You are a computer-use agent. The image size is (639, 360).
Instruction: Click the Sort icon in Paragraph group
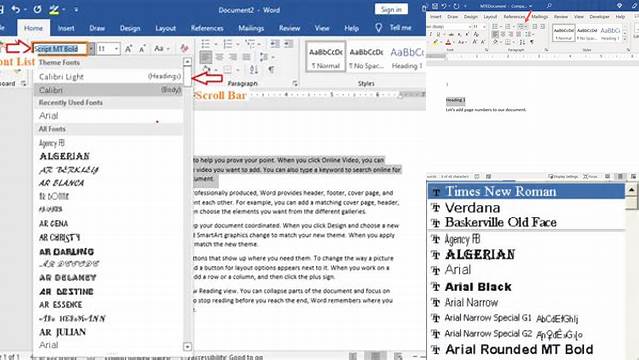pos(254,69)
